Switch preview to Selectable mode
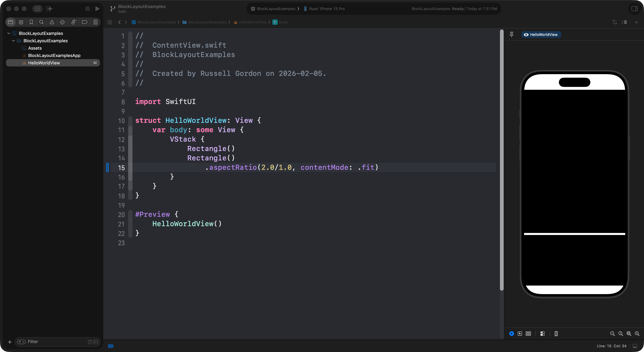This screenshot has width=644, height=352. tap(520, 334)
